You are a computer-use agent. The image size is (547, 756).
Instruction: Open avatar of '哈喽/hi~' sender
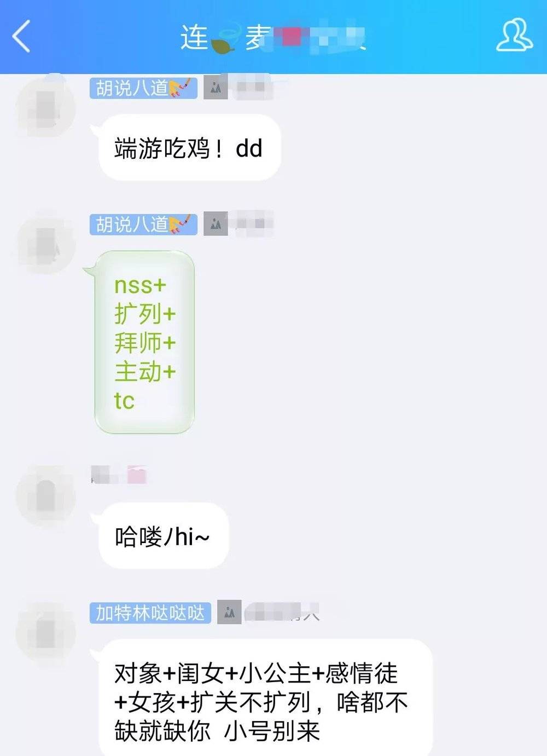45,495
